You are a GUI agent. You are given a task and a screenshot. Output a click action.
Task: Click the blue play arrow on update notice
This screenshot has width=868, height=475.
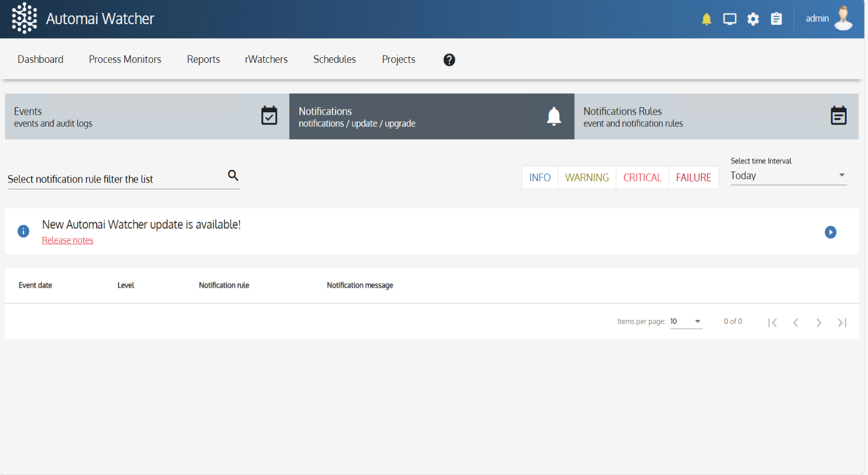click(830, 232)
